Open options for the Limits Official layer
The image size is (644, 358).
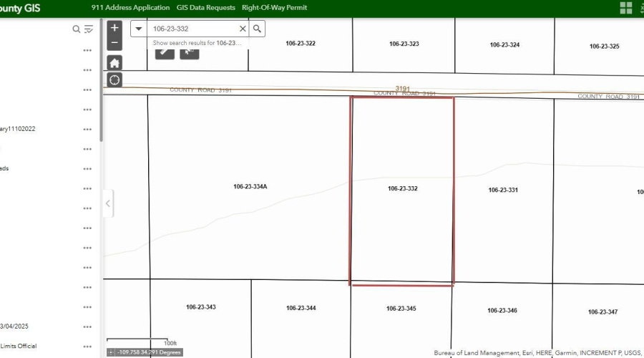point(87,347)
